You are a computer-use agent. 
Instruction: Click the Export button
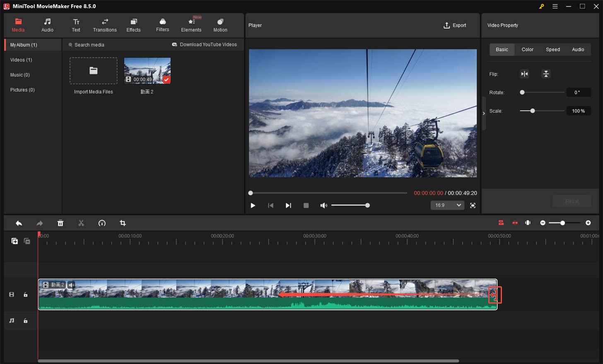click(x=455, y=25)
